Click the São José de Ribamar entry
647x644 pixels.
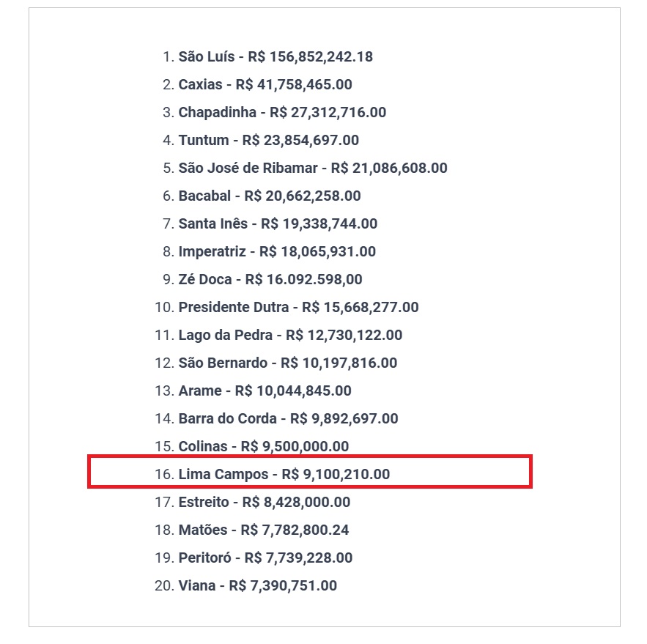pos(312,169)
